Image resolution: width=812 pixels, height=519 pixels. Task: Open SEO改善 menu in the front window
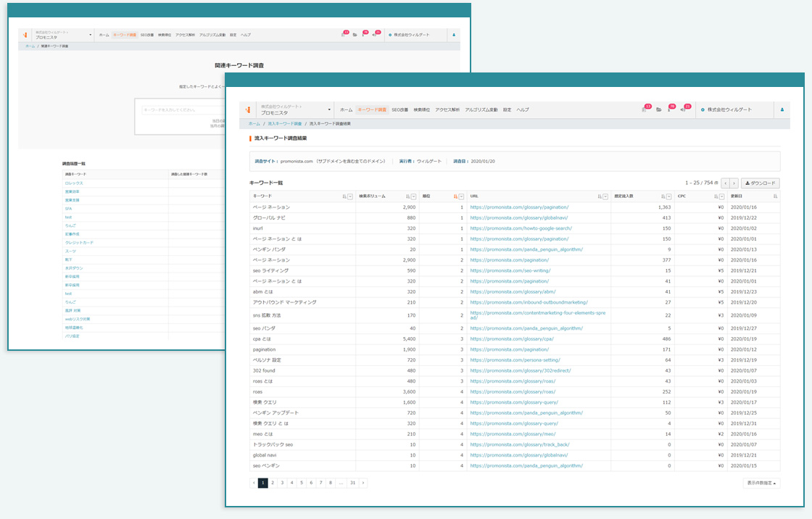click(x=399, y=109)
